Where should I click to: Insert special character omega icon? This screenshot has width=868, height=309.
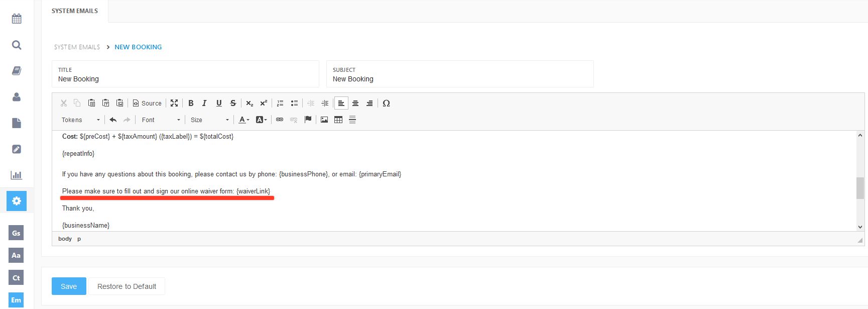coord(386,103)
